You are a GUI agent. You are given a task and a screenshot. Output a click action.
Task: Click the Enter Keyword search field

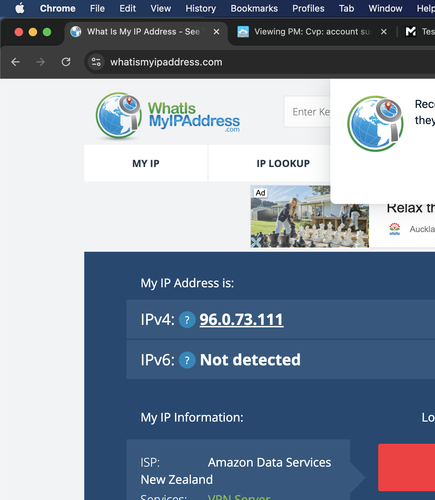point(307,112)
